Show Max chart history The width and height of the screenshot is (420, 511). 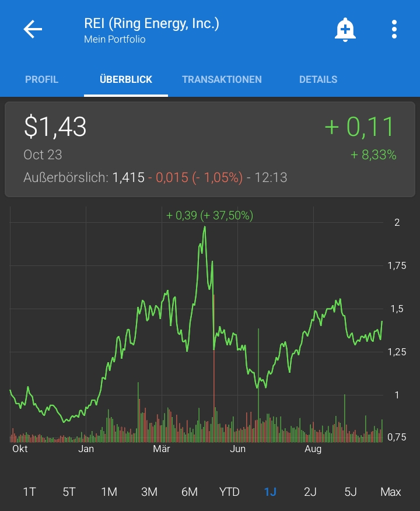pyautogui.click(x=391, y=491)
